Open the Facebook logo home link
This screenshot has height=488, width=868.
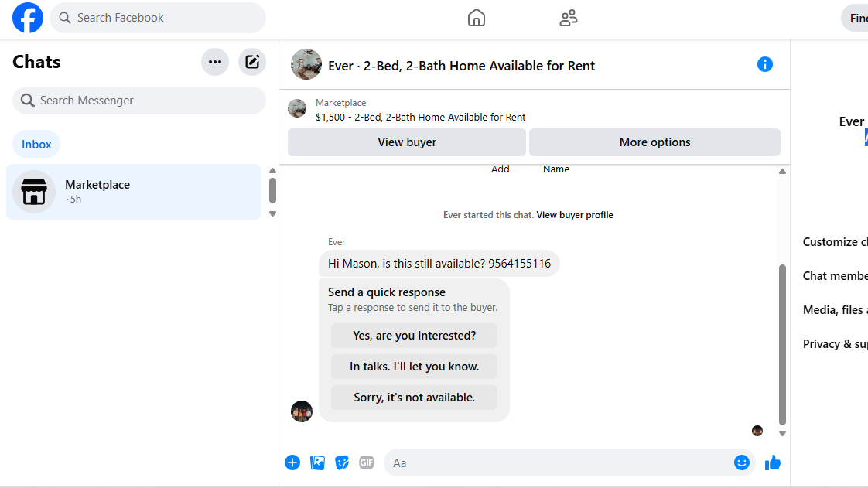pyautogui.click(x=28, y=18)
